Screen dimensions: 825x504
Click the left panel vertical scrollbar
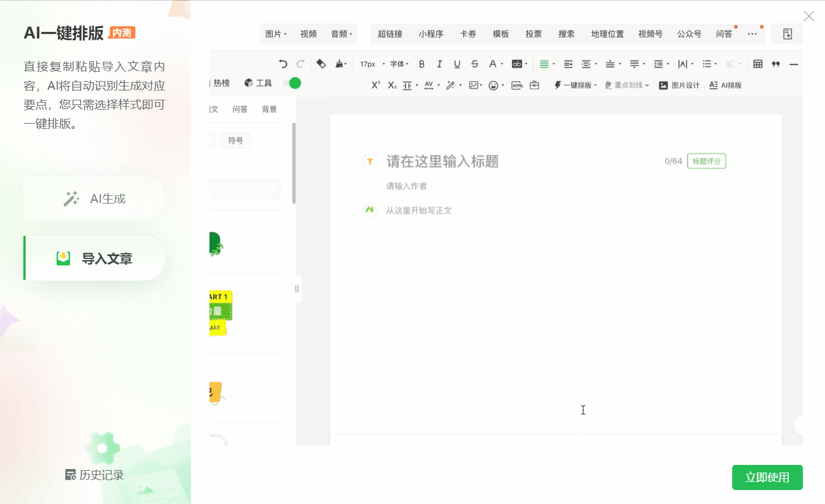point(293,163)
